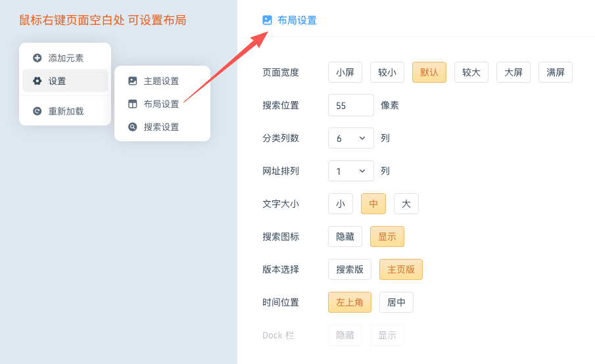Select 小屏 page width option
This screenshot has height=364, width=595.
tap(345, 72)
